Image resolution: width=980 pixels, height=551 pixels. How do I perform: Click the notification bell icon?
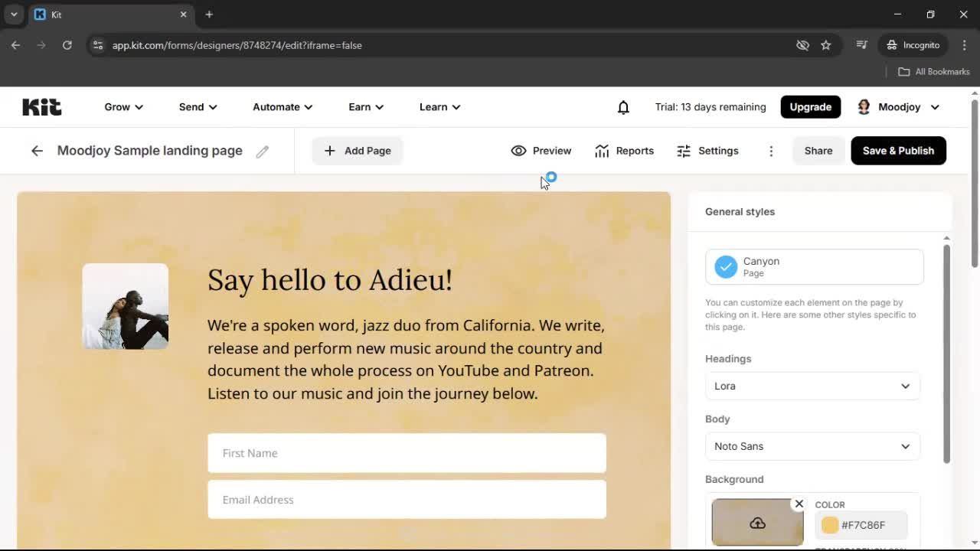(x=623, y=107)
